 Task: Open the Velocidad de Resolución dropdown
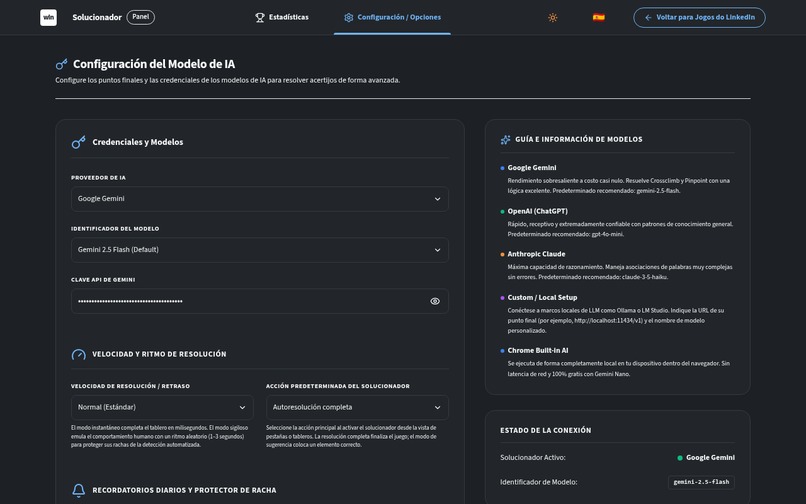pos(162,407)
